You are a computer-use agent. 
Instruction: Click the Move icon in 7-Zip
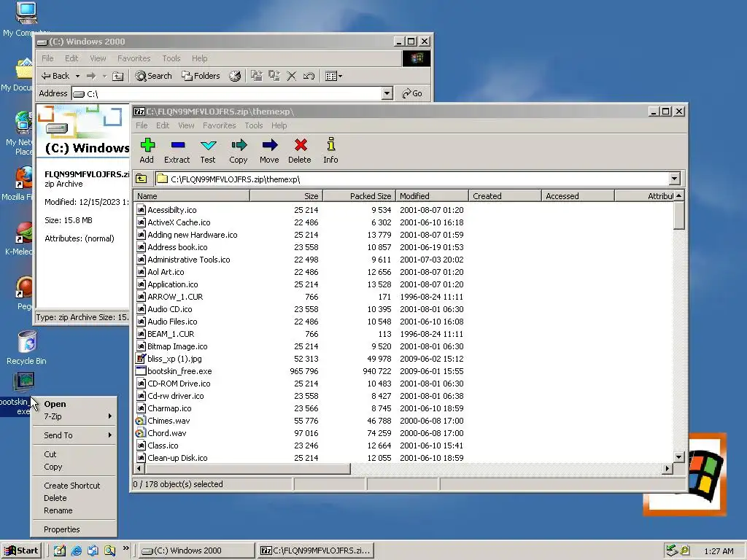pyautogui.click(x=269, y=145)
